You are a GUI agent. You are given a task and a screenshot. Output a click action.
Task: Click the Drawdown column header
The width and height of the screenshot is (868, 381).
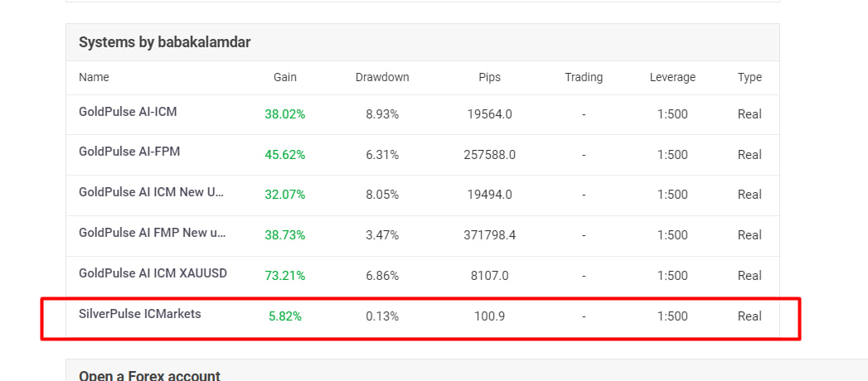tap(382, 77)
